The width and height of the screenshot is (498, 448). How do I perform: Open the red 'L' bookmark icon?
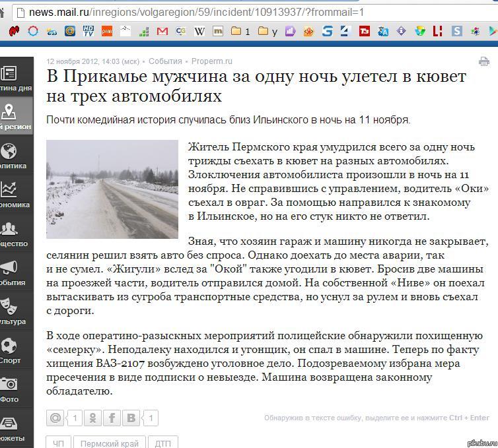coord(438,31)
